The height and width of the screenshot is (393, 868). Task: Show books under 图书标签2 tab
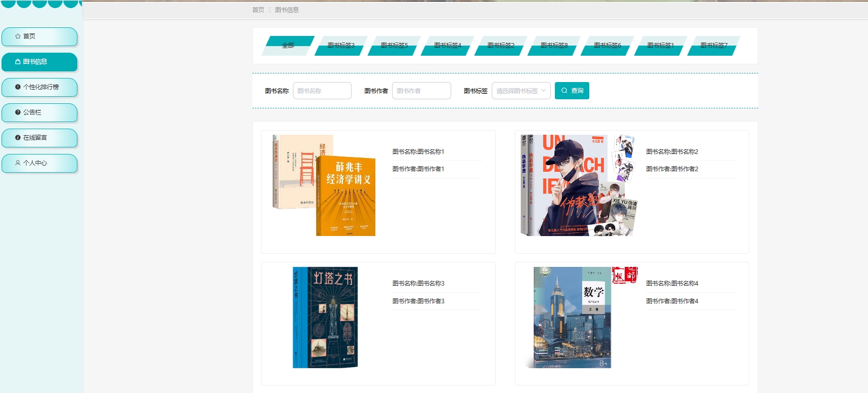tap(501, 46)
